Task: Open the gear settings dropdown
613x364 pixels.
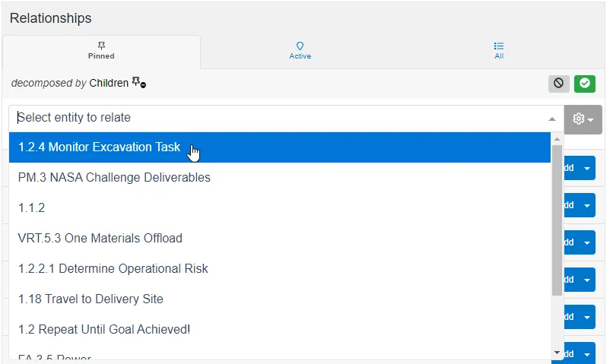Action: [583, 119]
